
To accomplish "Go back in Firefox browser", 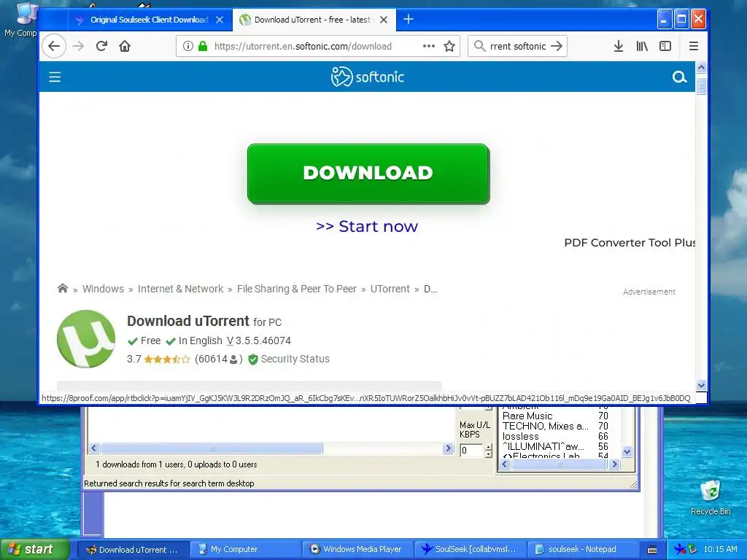I will (54, 46).
